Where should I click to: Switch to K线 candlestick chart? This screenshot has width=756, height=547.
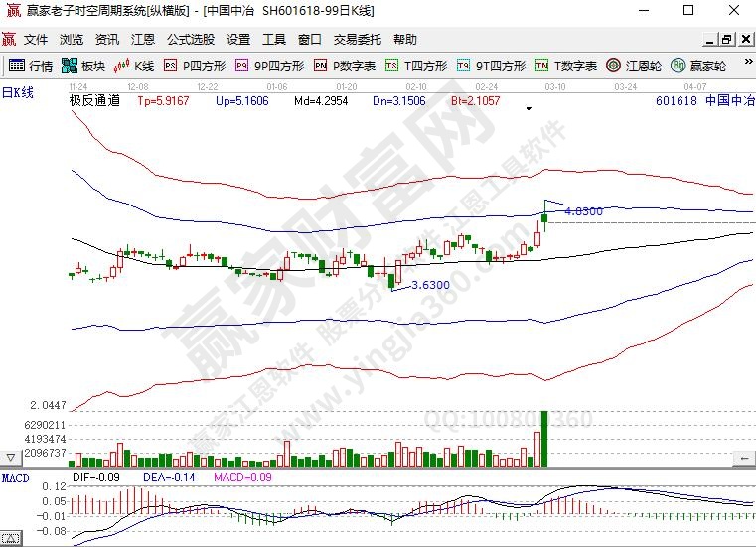point(134,67)
